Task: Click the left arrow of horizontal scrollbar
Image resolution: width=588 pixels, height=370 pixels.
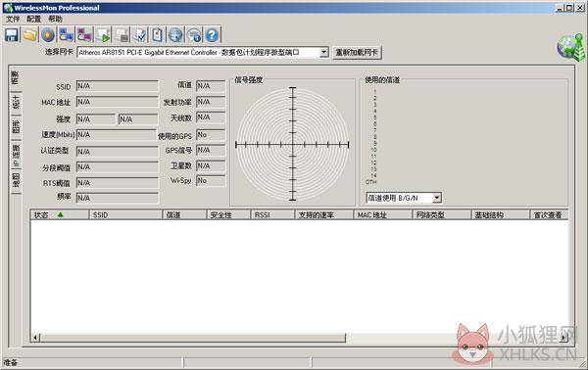Action: 35,338
